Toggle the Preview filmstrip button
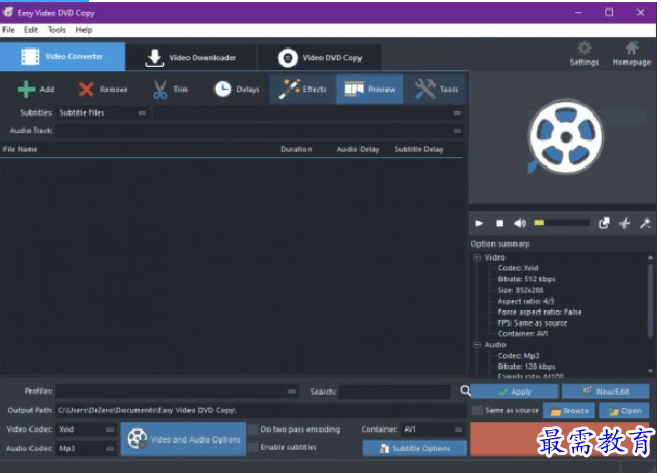Screen dimensions: 661x473 click(370, 89)
